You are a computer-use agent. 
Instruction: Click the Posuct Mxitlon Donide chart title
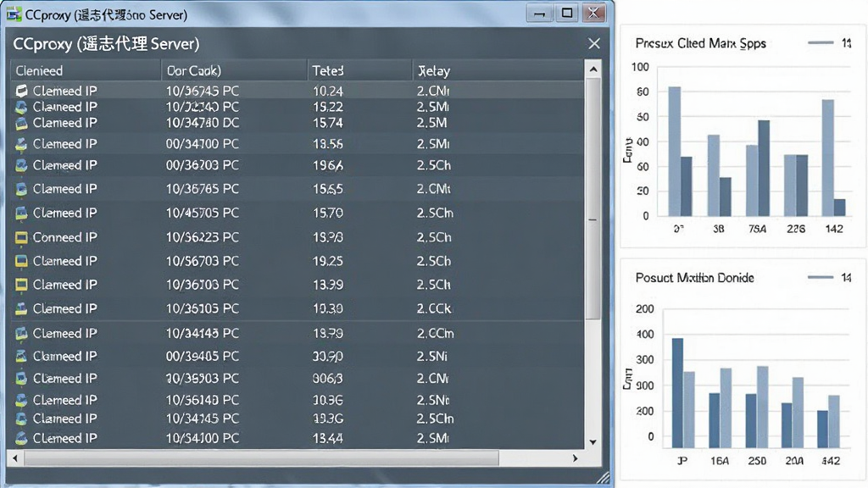pos(695,278)
